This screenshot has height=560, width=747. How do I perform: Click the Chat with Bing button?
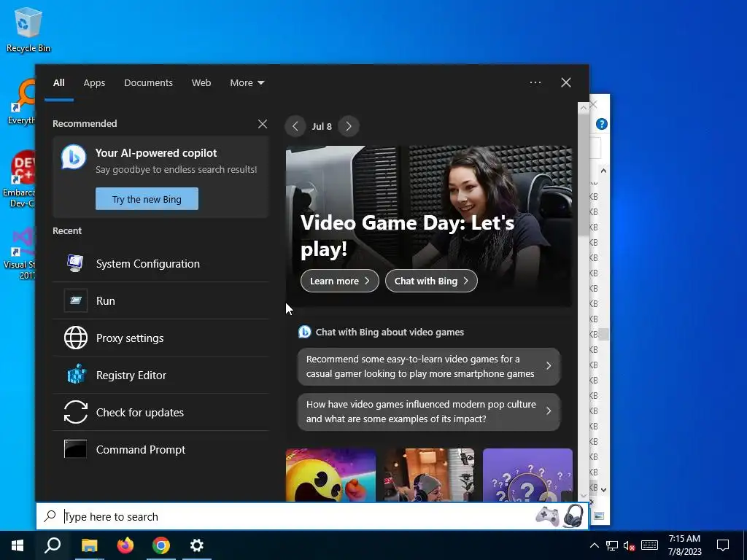coord(431,281)
